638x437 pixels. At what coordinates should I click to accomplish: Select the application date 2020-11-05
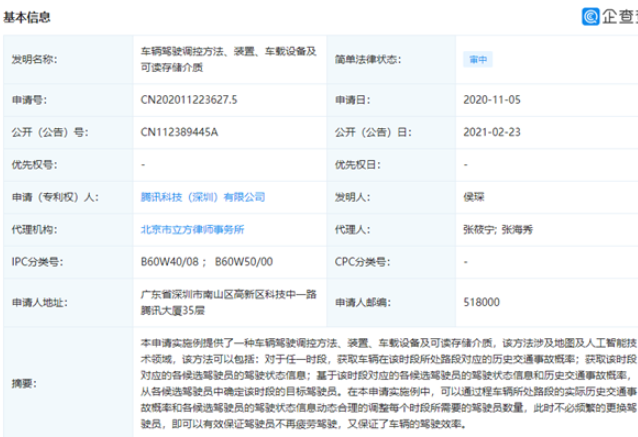point(492,100)
